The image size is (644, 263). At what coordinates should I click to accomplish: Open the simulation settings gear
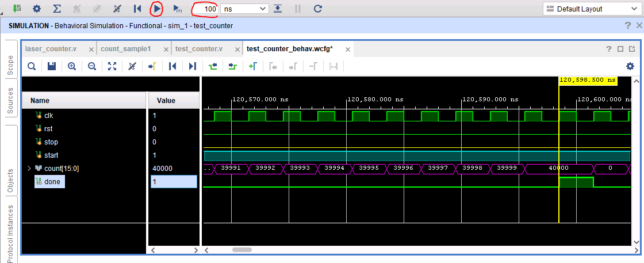coord(37,9)
